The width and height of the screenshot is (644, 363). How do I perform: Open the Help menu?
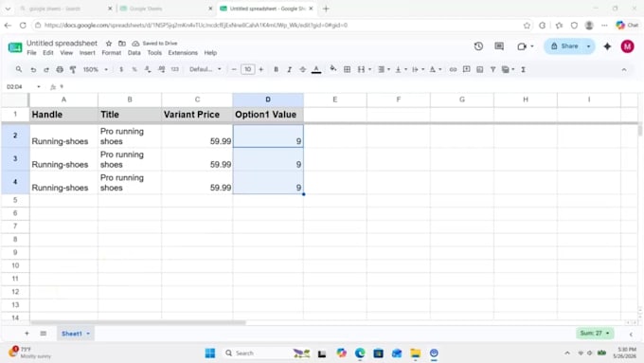coord(210,53)
